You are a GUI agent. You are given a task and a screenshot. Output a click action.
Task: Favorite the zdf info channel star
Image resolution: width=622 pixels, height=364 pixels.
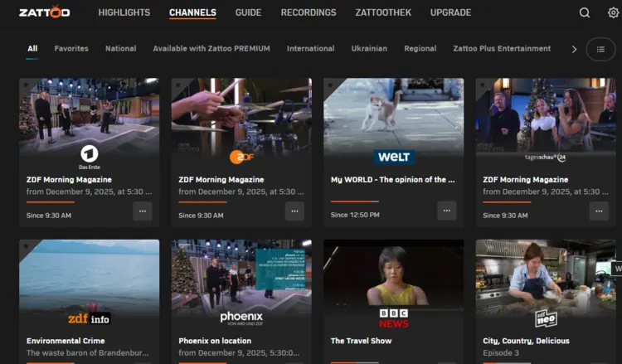[x=26, y=245]
